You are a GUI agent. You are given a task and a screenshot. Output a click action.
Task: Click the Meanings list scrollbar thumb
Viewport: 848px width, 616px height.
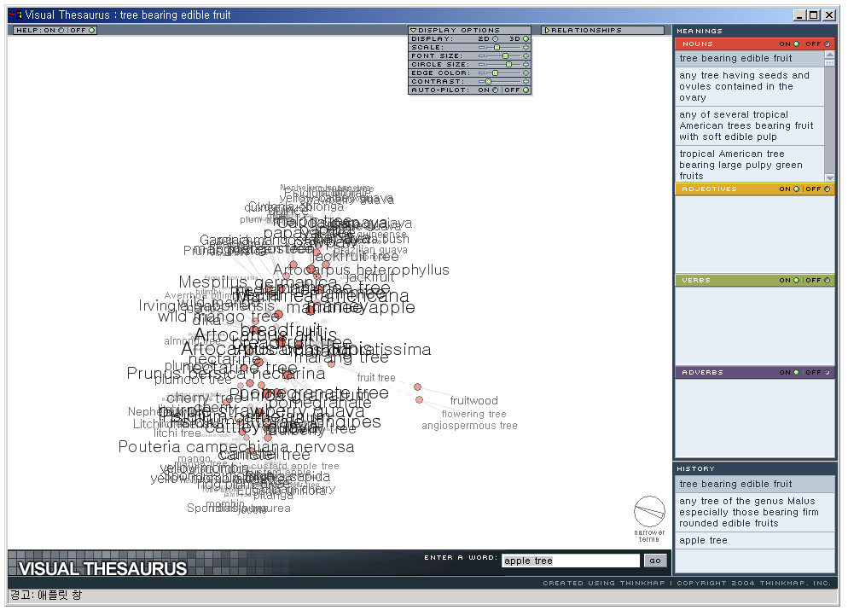(x=829, y=63)
